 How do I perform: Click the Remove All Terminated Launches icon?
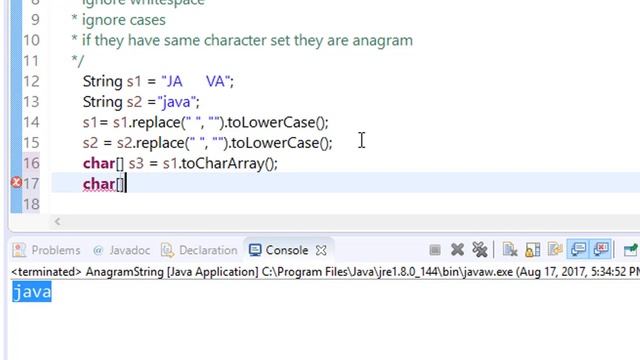coord(480,249)
